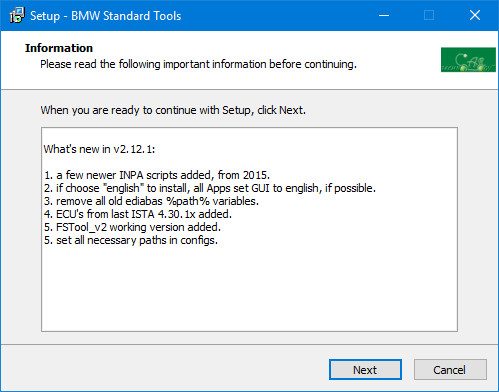This screenshot has width=499, height=392.
Task: Click the line about removing ediabas %path% variables
Action: [x=151, y=201]
